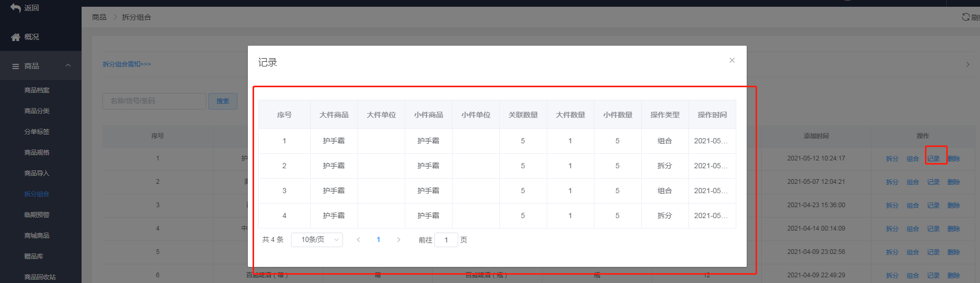The width and height of the screenshot is (980, 283).
Task: Click the 操作时间 column header
Action: (712, 115)
